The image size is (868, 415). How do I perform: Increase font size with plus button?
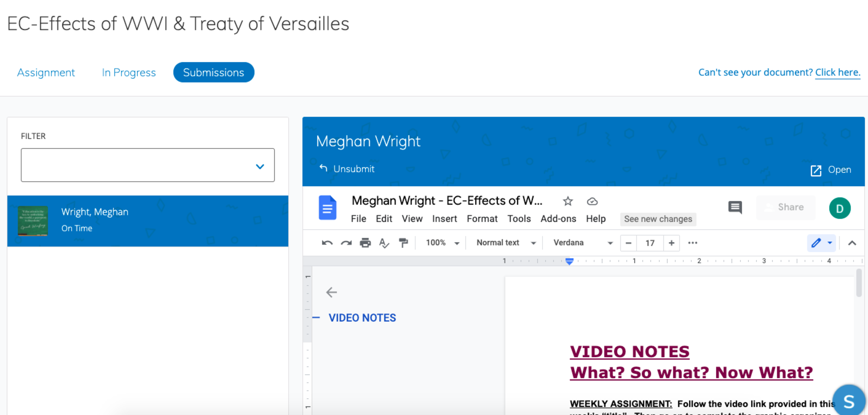(671, 243)
